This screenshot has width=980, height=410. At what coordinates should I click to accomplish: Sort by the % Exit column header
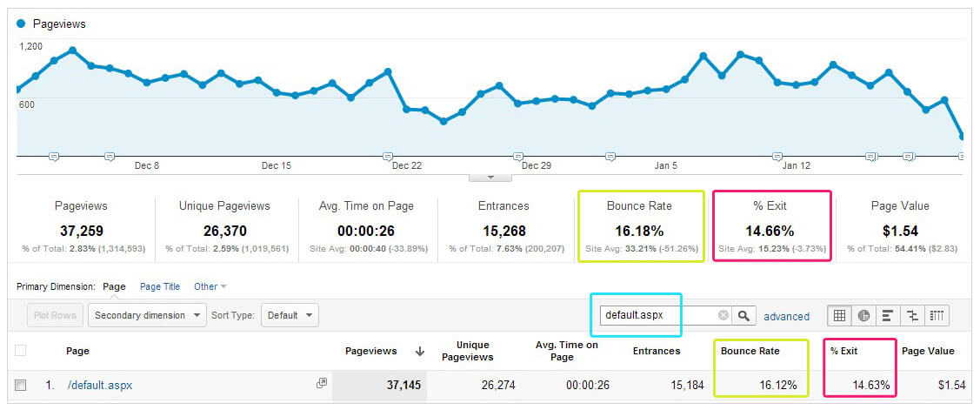[843, 351]
